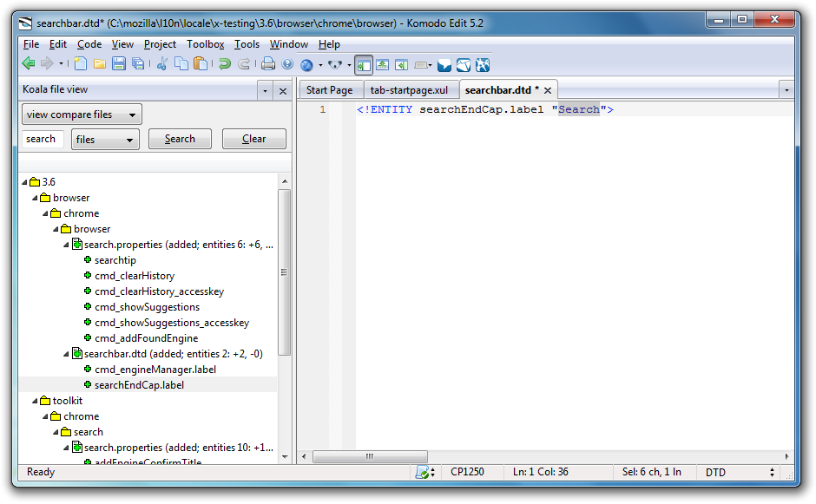Cut selection with scissors icon
This screenshot has width=816, height=504.
[162, 64]
